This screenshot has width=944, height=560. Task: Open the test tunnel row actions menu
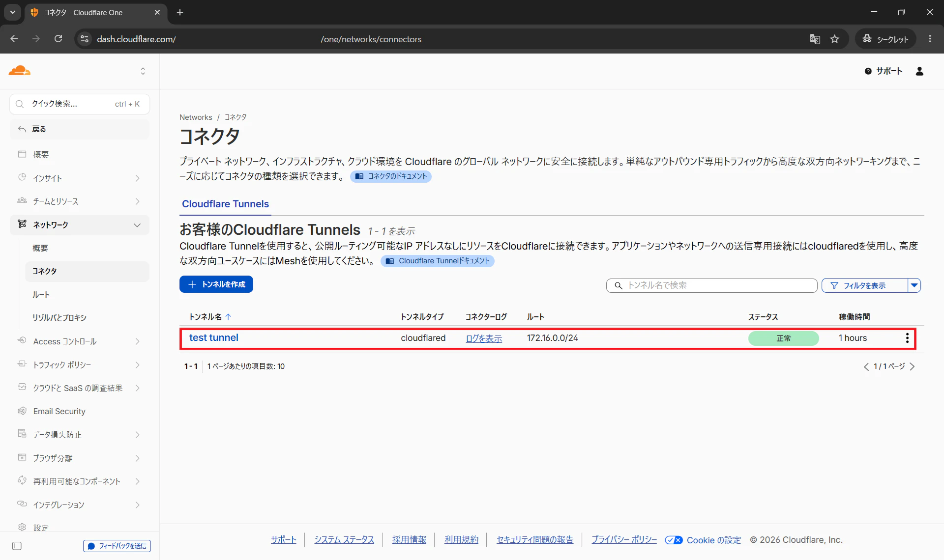[x=907, y=338]
